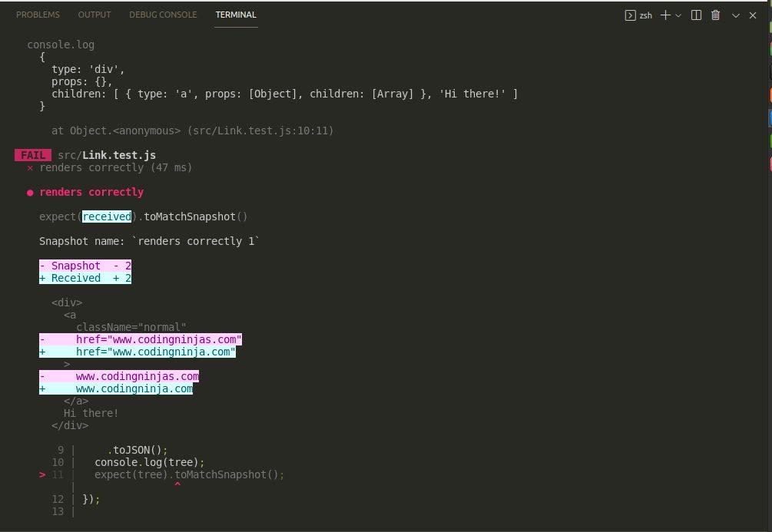Click '.toMatchSnapshot()' in the expect line
772x532 pixels.
click(x=193, y=216)
